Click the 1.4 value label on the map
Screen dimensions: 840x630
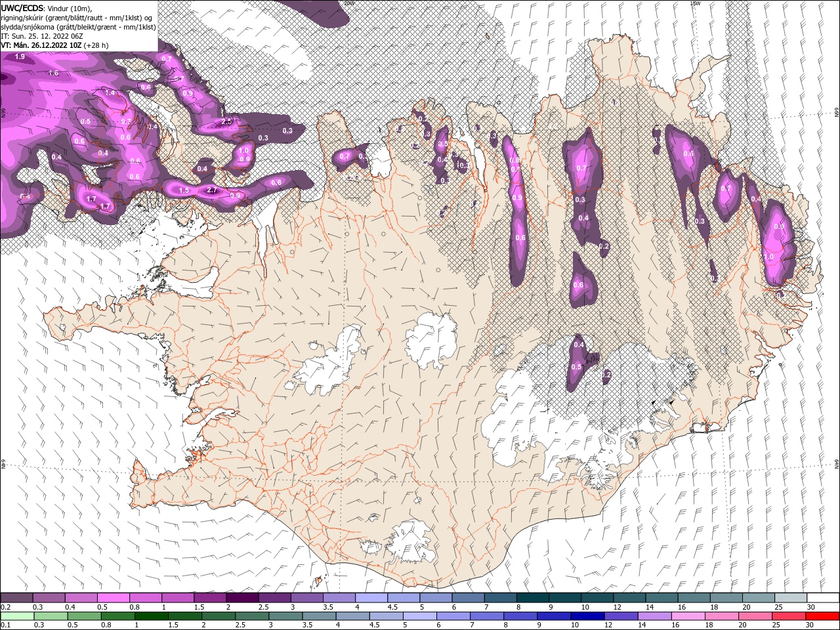(110, 93)
